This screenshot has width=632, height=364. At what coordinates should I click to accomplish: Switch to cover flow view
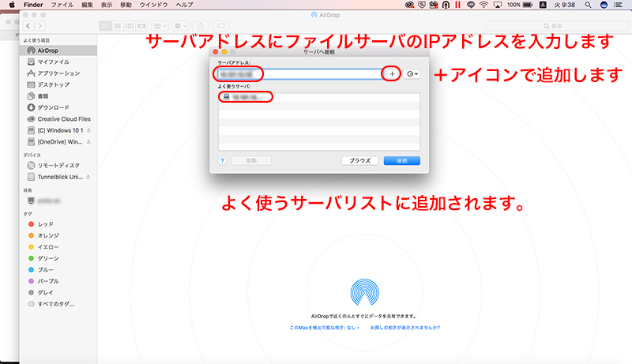click(142, 26)
